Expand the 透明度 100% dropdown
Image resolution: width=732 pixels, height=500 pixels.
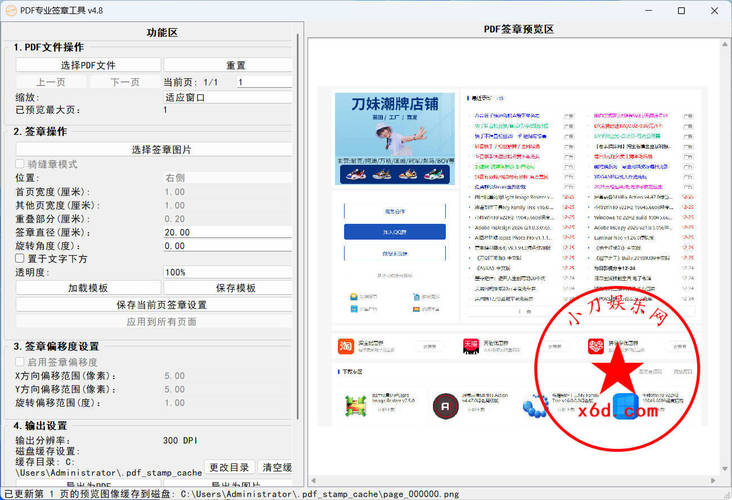point(227,272)
